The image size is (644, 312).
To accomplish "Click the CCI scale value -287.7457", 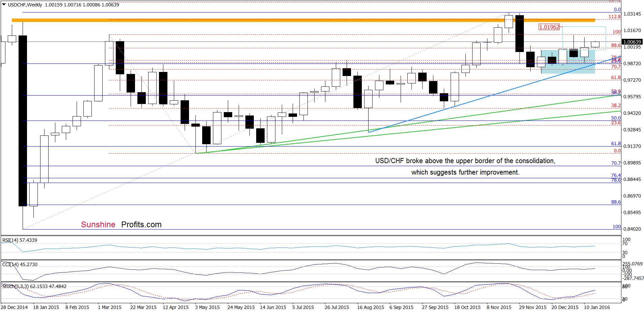I will pyautogui.click(x=633, y=278).
